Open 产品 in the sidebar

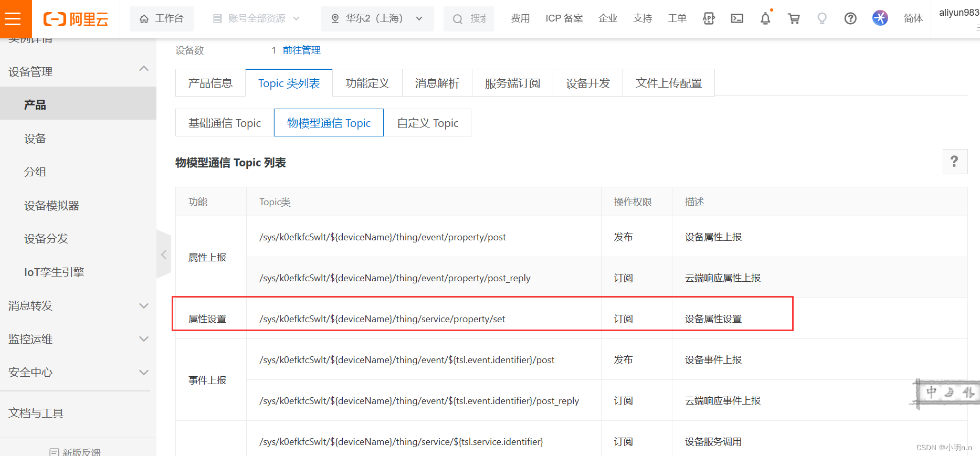tap(78, 104)
